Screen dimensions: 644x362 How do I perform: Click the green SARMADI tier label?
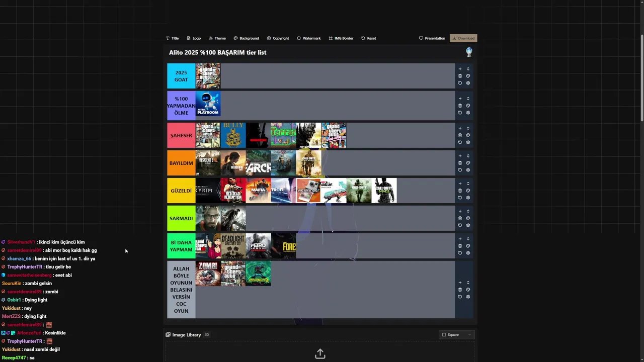(x=181, y=218)
